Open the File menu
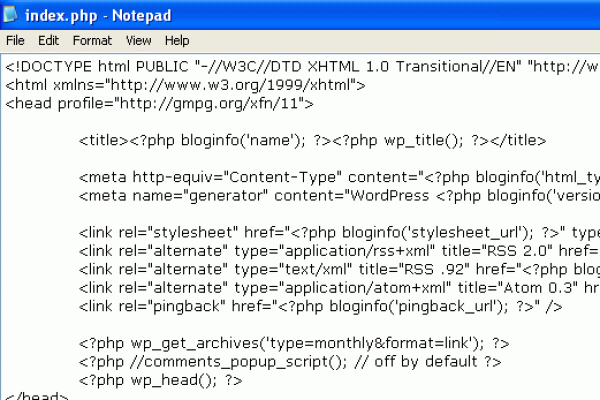This screenshot has width=600, height=400. [15, 41]
